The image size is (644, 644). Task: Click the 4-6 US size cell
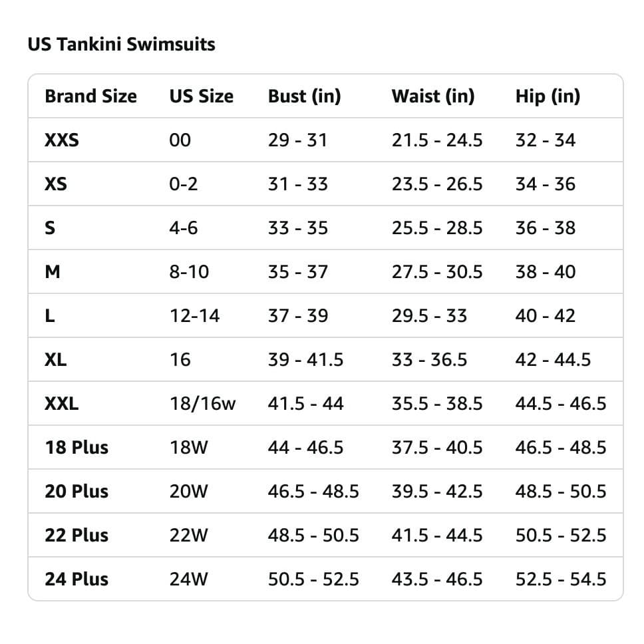[x=183, y=228]
